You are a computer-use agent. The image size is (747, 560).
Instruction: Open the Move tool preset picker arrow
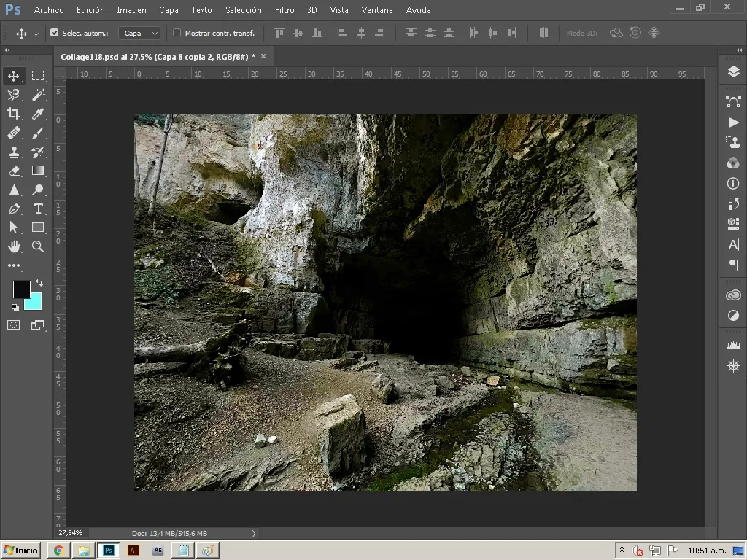[36, 34]
